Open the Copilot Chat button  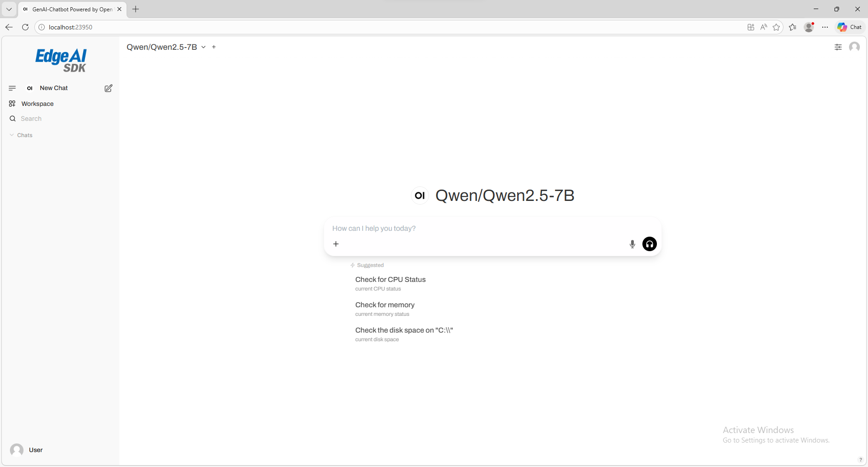click(849, 27)
